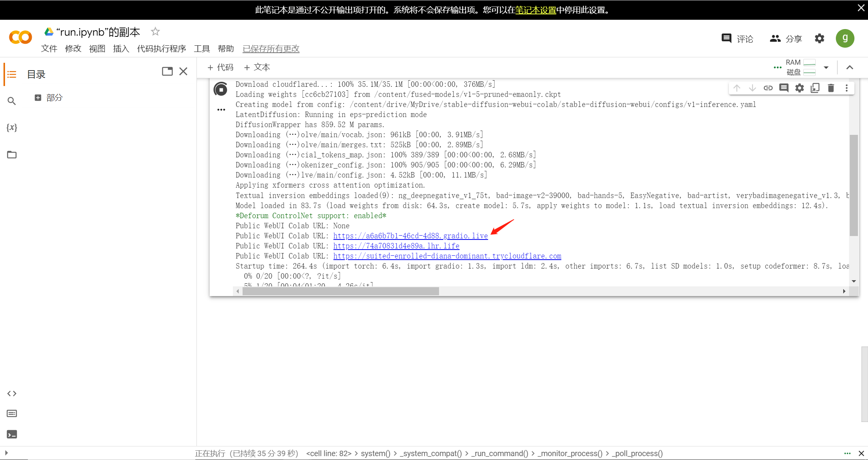Click the output horizontal scrollbar thumb
The image size is (868, 460).
point(340,291)
